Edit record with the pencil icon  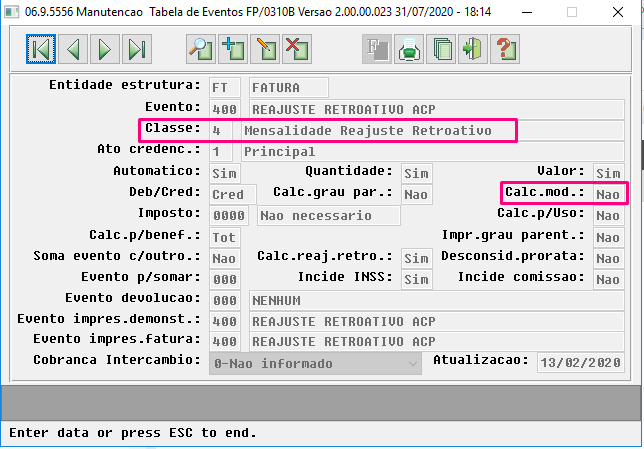(265, 49)
